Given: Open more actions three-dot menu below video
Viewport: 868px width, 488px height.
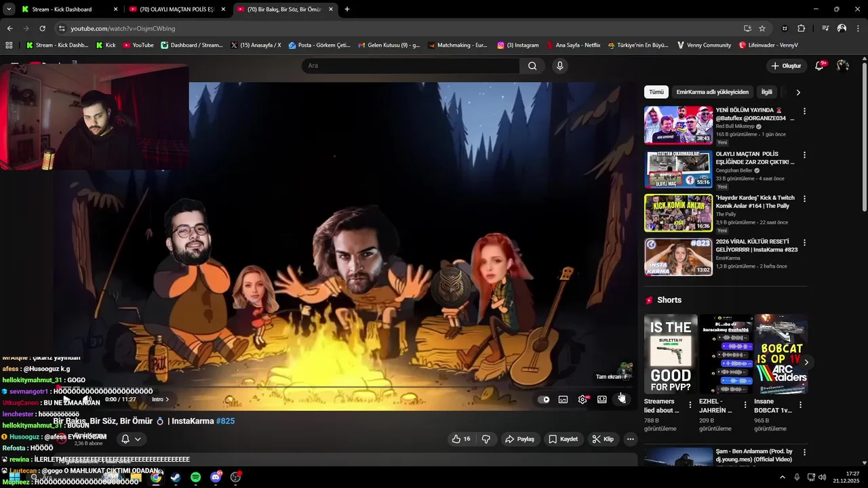Looking at the screenshot, I should (630, 439).
